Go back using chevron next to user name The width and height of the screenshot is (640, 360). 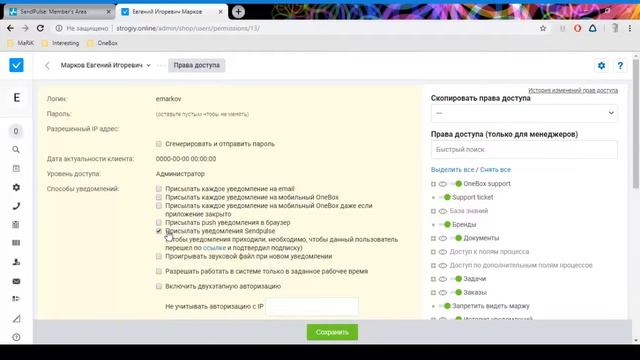coord(47,65)
